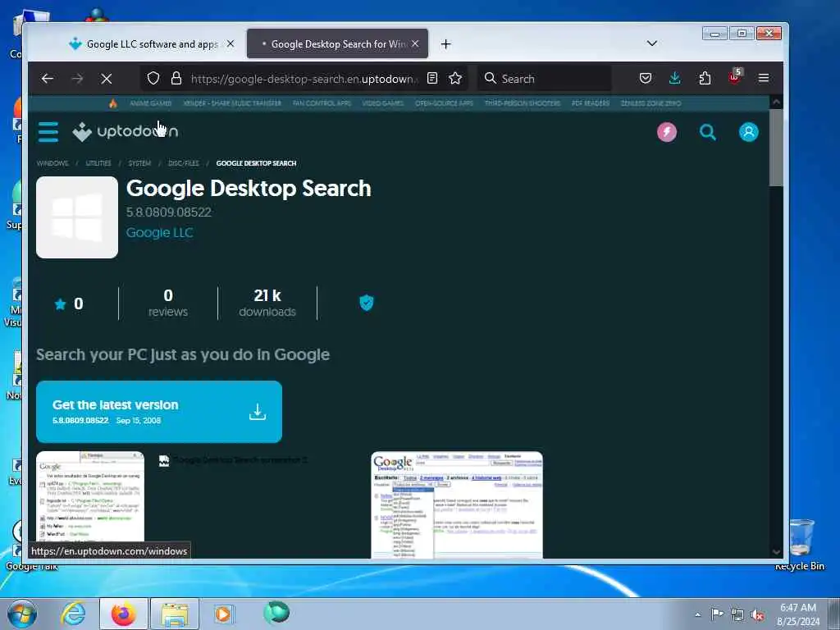Viewport: 840px width, 630px height.
Task: Switch to Google LLC software and apps tab
Action: pyautogui.click(x=152, y=44)
